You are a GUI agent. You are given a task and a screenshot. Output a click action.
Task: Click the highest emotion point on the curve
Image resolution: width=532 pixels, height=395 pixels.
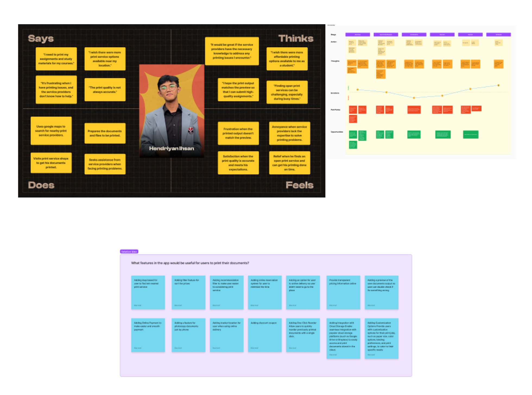tap(498, 85)
